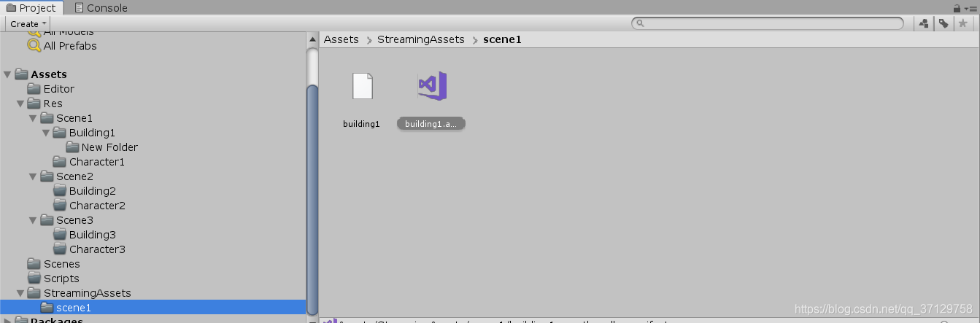Viewport: 980px width, 323px height.
Task: Select the scene1 folder under StreamingAssets
Action: (73, 308)
